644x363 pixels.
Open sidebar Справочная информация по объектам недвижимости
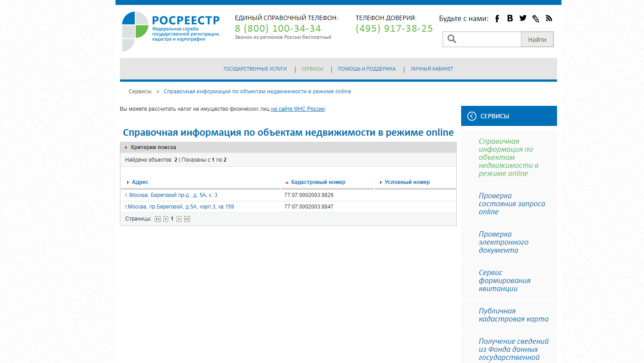coord(509,158)
